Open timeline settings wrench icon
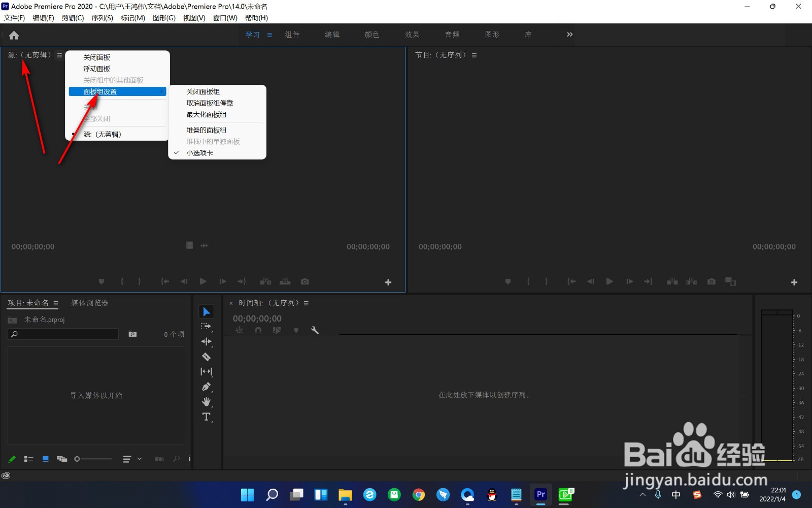This screenshot has width=812, height=508. pyautogui.click(x=315, y=330)
